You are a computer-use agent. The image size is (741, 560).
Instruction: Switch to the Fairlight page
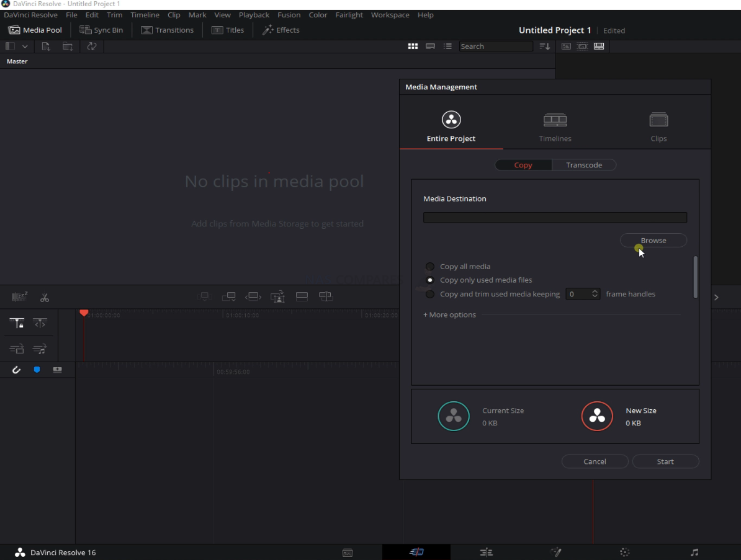pos(694,553)
